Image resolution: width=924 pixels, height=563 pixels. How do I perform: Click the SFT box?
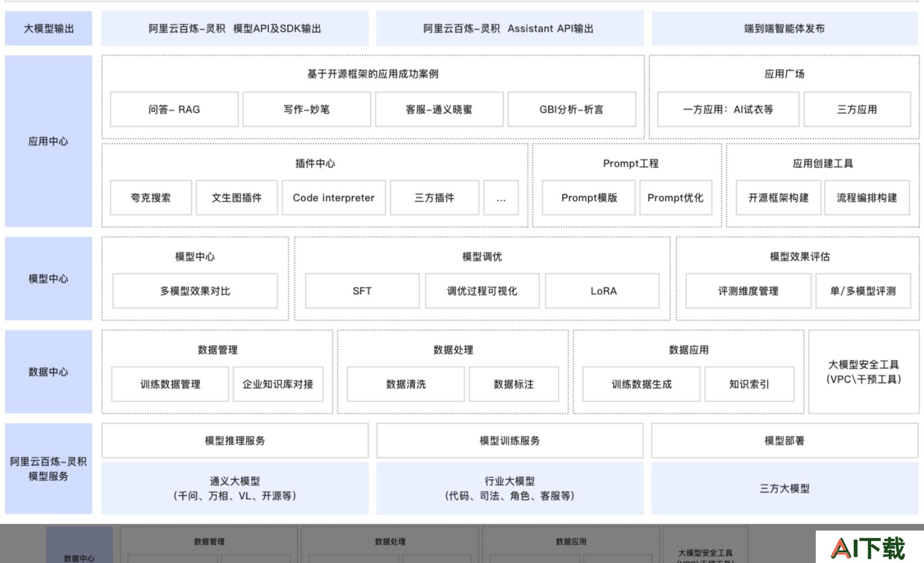tap(362, 291)
